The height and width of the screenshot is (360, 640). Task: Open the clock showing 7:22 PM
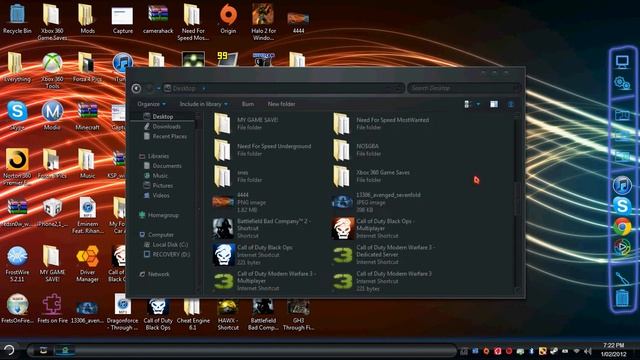613,350
